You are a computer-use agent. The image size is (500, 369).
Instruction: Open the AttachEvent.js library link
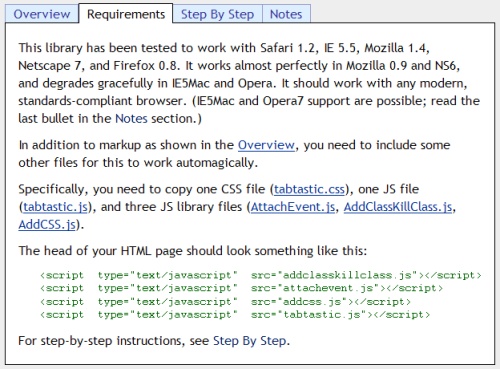pos(293,207)
